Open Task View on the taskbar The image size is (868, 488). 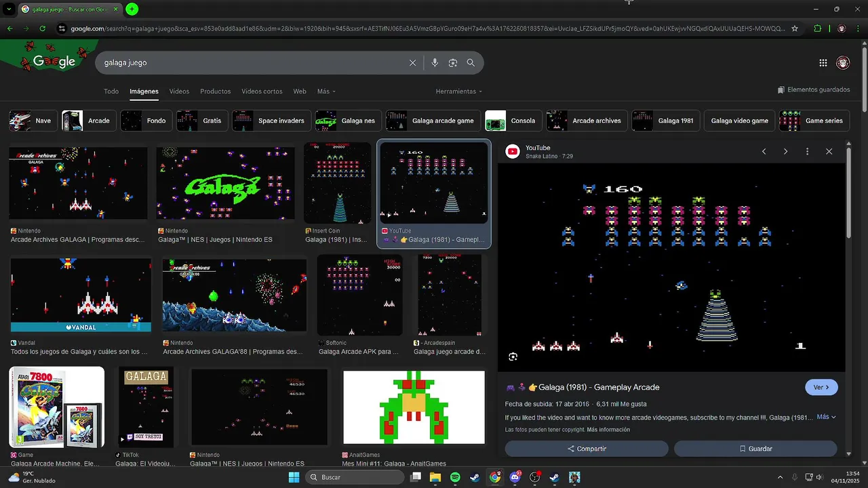(x=415, y=477)
